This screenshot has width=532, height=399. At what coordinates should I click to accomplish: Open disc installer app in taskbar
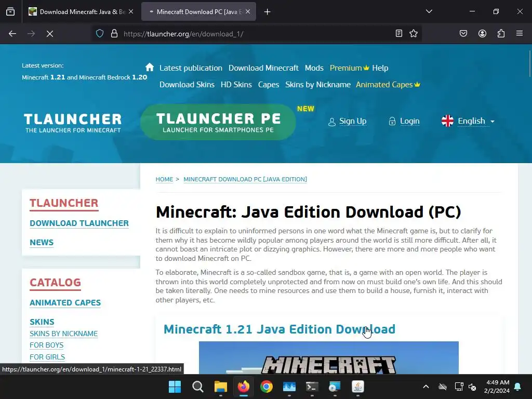(335, 387)
